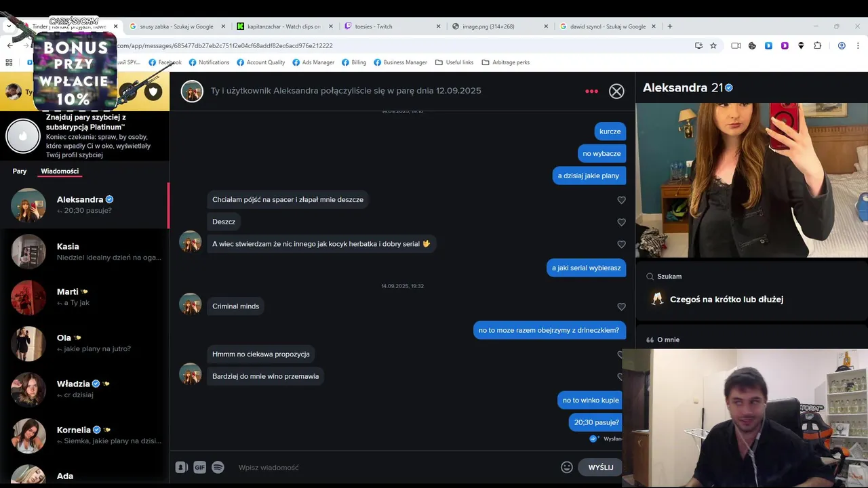Open the emoji picker in message box

click(x=567, y=467)
